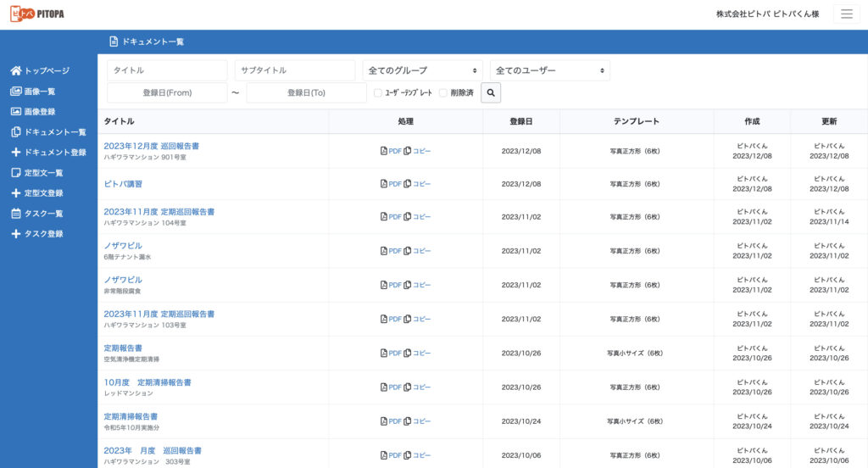
Task: Open the 全てのグループ dropdown
Action: point(422,70)
